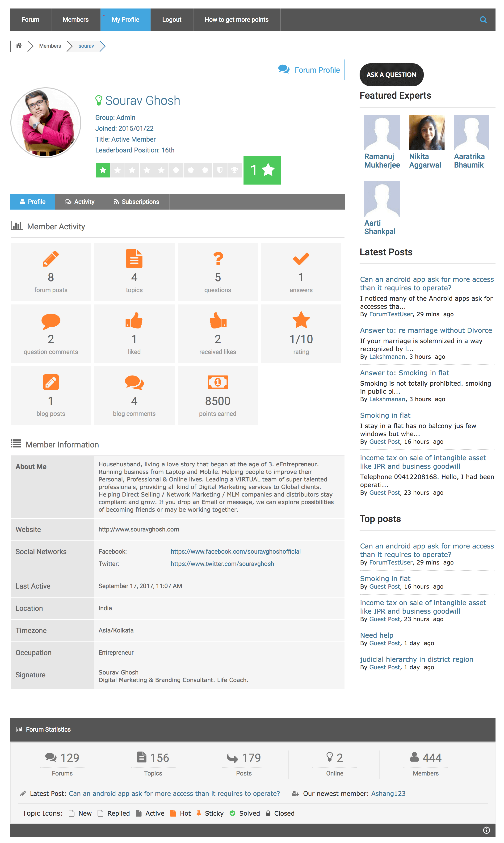
Task: Open the Activity tab
Action: coord(80,202)
